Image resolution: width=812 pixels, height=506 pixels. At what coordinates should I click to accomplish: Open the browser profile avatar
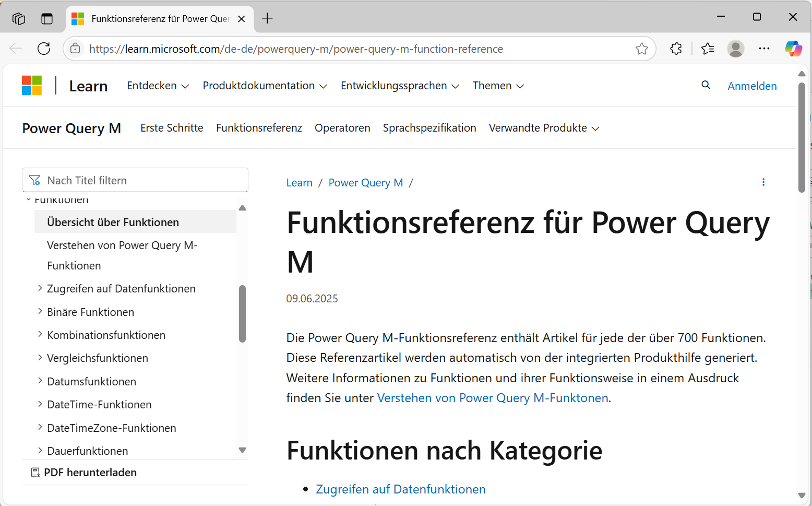point(736,49)
